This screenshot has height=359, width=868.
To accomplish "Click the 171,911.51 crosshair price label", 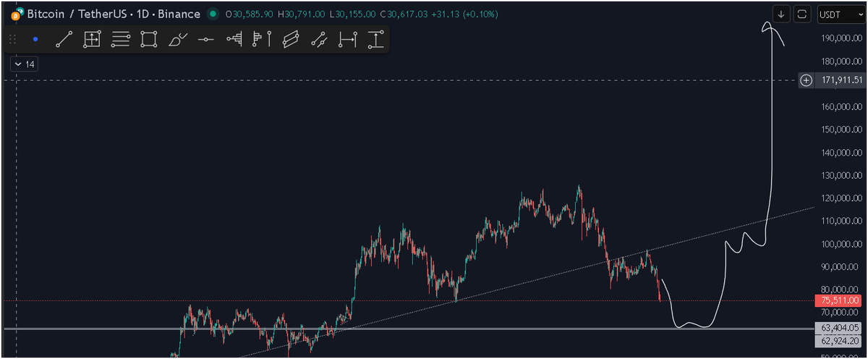I will point(840,80).
